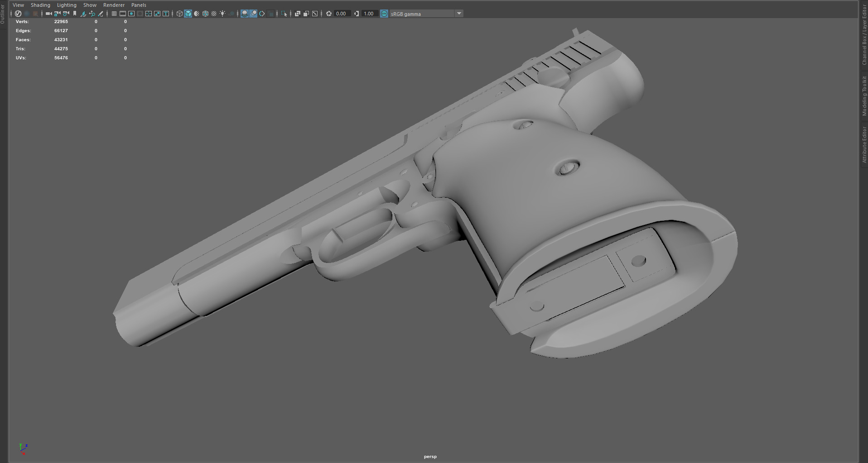Open Camera Attributes via gear camera icon
The height and width of the screenshot is (463, 868).
pyautogui.click(x=66, y=14)
